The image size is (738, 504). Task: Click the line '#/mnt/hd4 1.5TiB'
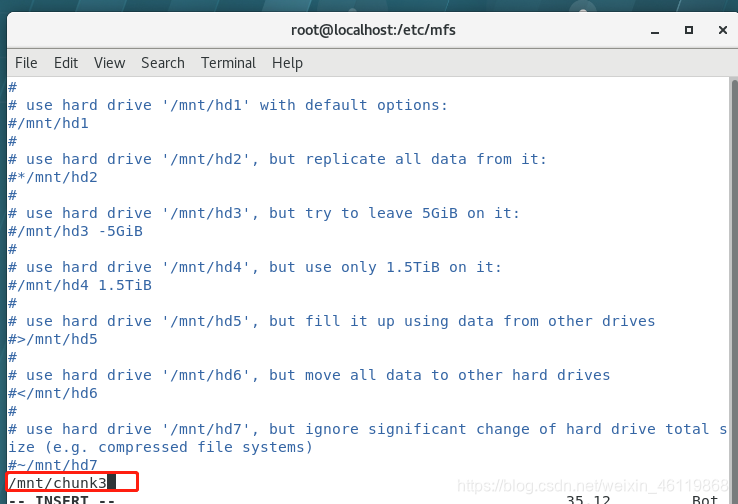(x=80, y=285)
